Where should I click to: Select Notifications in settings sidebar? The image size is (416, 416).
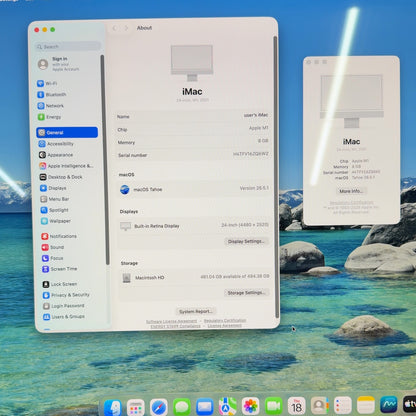pyautogui.click(x=59, y=236)
